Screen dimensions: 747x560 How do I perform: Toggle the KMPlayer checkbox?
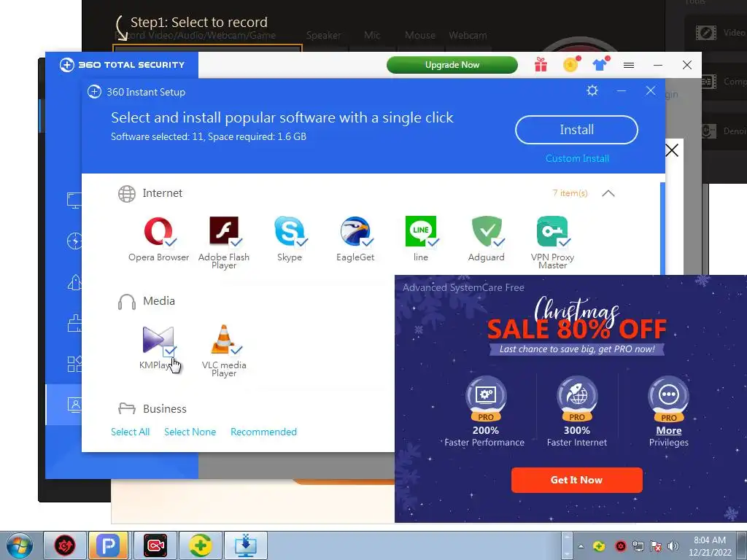(x=170, y=351)
